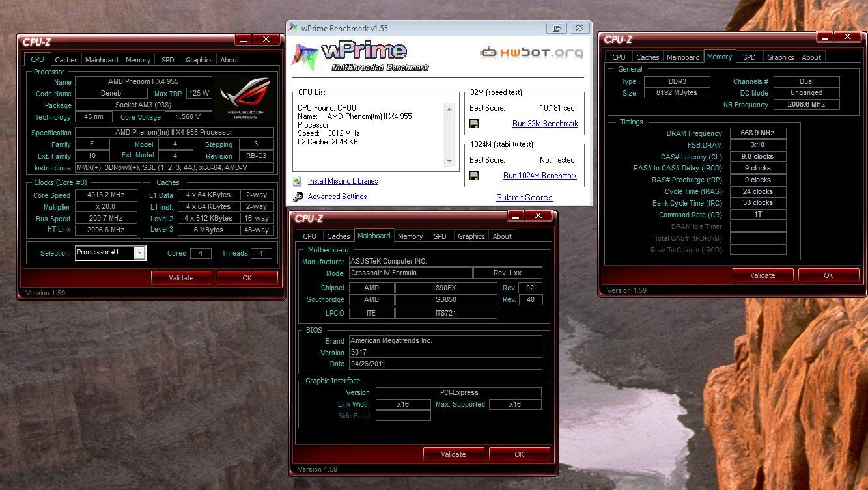The image size is (868, 490).
Task: Click the wPrime title bar button left of close
Action: click(556, 29)
